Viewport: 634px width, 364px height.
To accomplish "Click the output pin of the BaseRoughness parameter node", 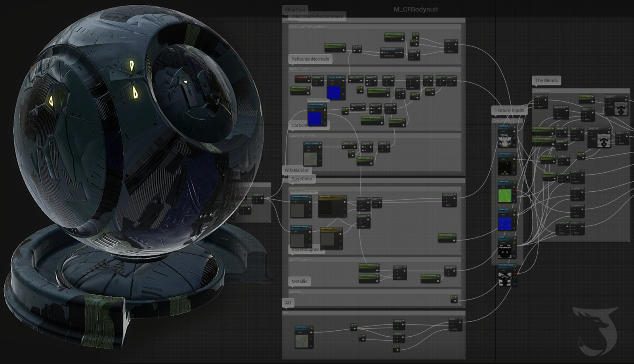I will tap(378, 270).
